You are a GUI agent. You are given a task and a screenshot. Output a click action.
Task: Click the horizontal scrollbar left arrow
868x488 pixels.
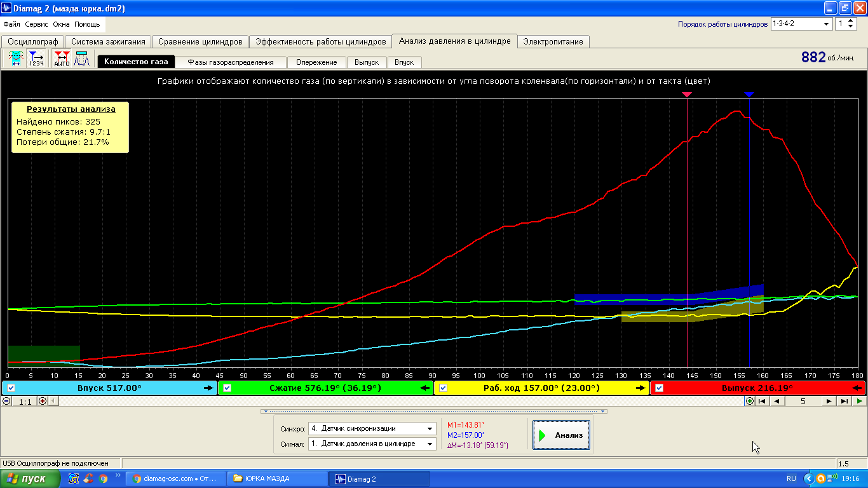pos(53,401)
